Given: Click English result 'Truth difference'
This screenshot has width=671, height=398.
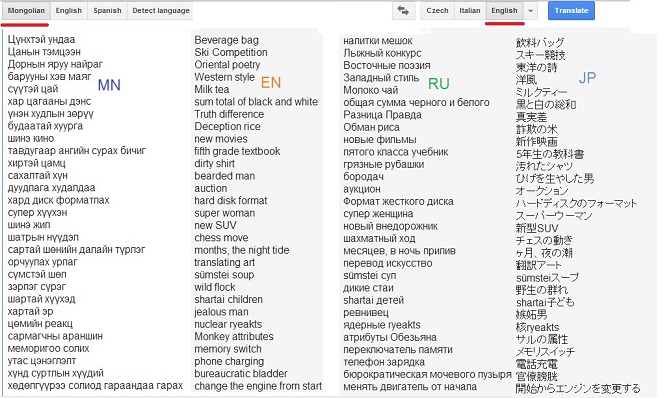Looking at the screenshot, I should click(229, 114).
